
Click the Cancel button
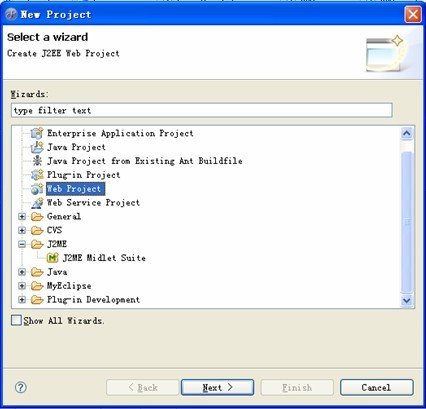[x=377, y=387]
